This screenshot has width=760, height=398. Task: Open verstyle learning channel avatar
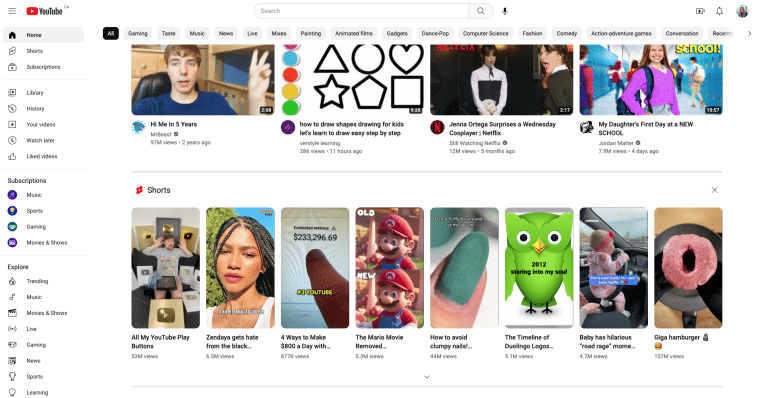(288, 127)
